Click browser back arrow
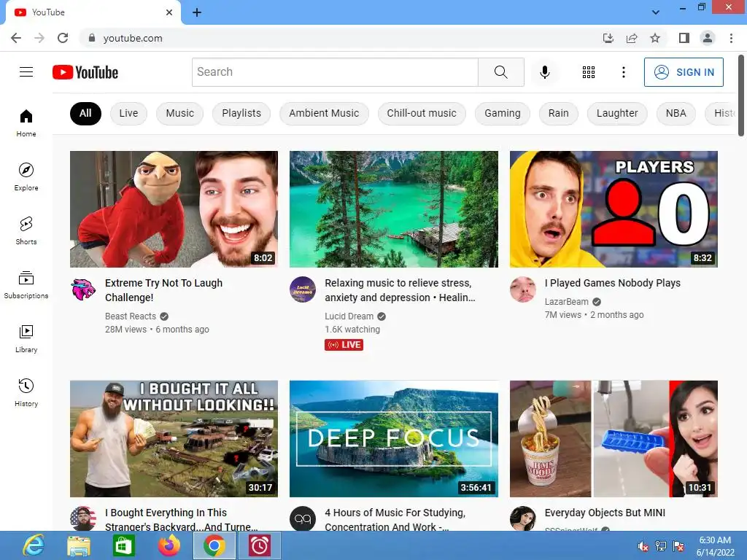Screen dimensions: 747x560 pyautogui.click(x=16, y=38)
